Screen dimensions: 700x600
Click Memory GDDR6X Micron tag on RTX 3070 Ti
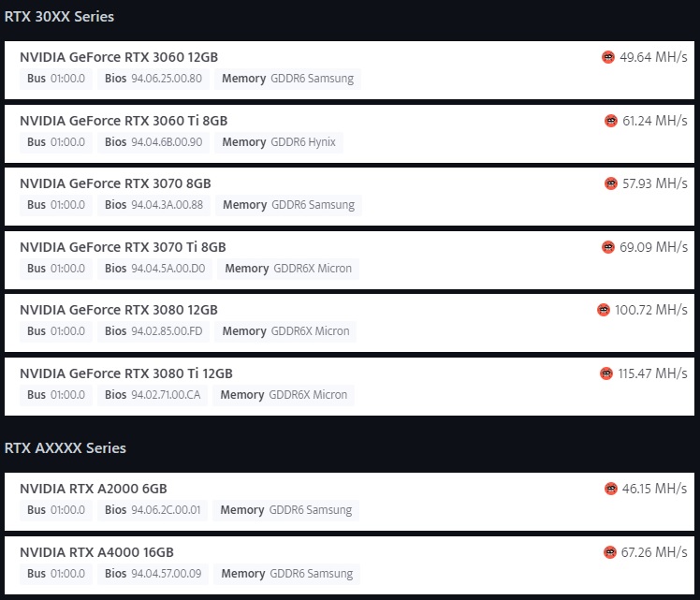click(288, 269)
